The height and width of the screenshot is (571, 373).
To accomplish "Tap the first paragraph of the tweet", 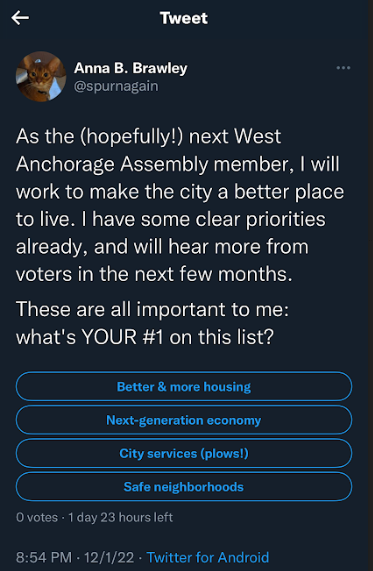I will [180, 205].
